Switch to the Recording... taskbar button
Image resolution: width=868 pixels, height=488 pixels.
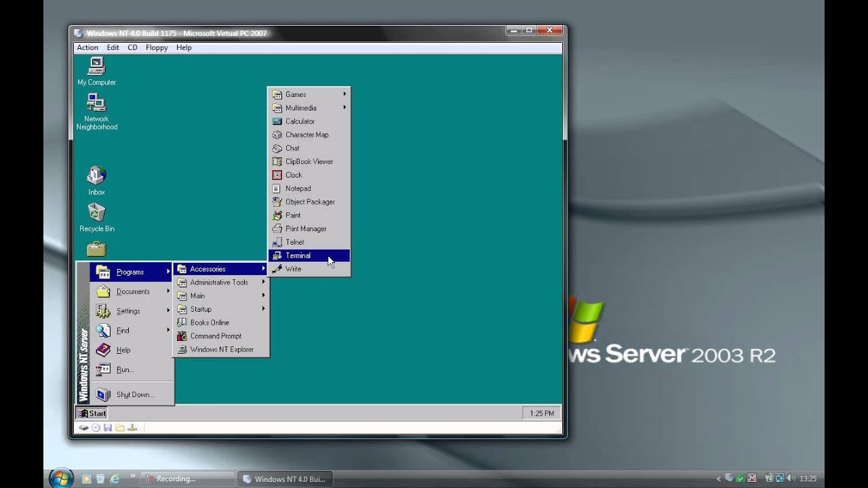[188, 479]
